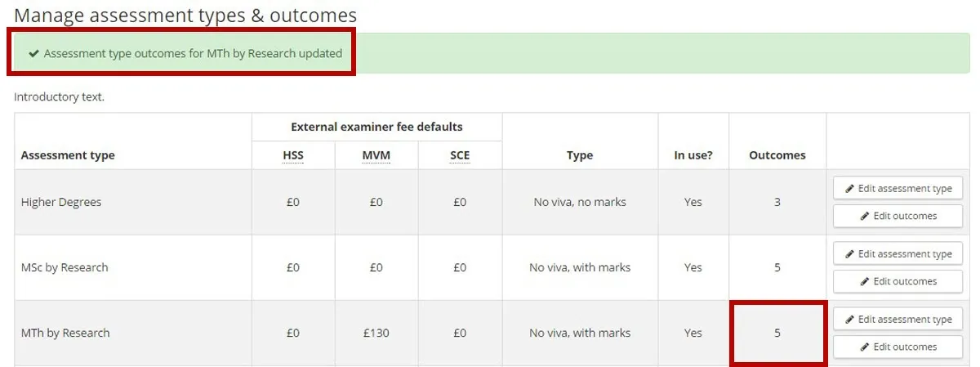Click the outcomes count for MTh by Research
Viewport: 980px width, 367px height.
click(777, 333)
